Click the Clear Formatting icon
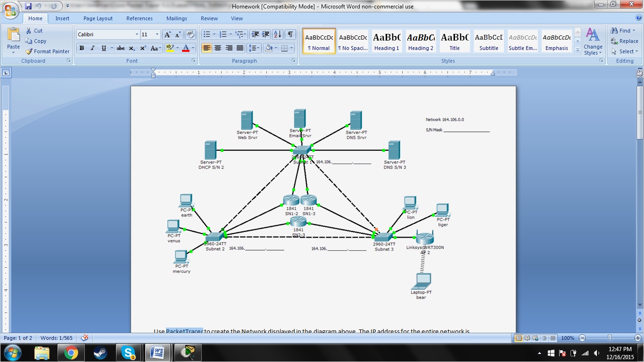Screen dimensions: 644x362 (x=190, y=34)
